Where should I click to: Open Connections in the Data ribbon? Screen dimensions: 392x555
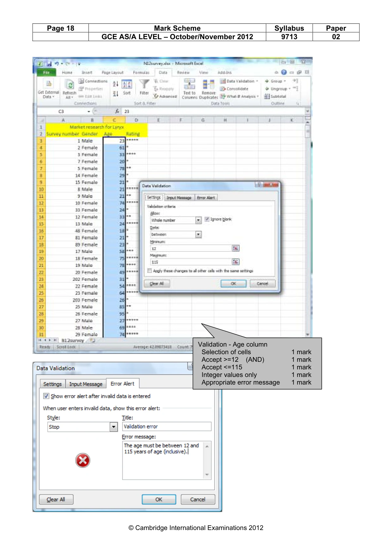93,81
